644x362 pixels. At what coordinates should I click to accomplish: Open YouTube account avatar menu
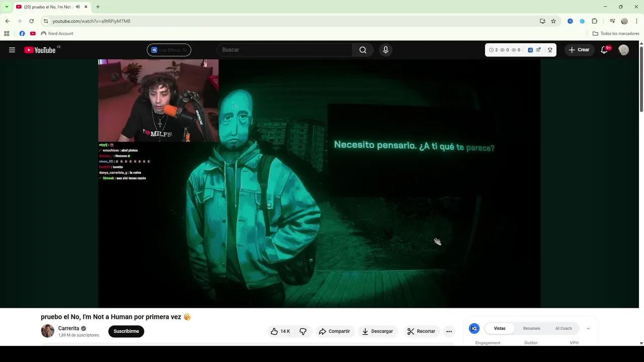point(623,50)
